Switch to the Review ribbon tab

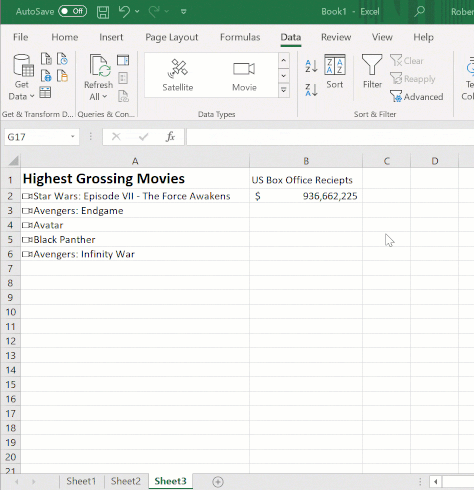[x=336, y=37]
